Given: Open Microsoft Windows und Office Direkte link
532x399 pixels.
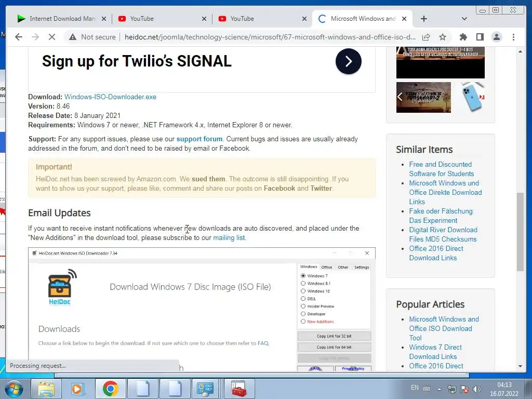Looking at the screenshot, I should pyautogui.click(x=445, y=192).
